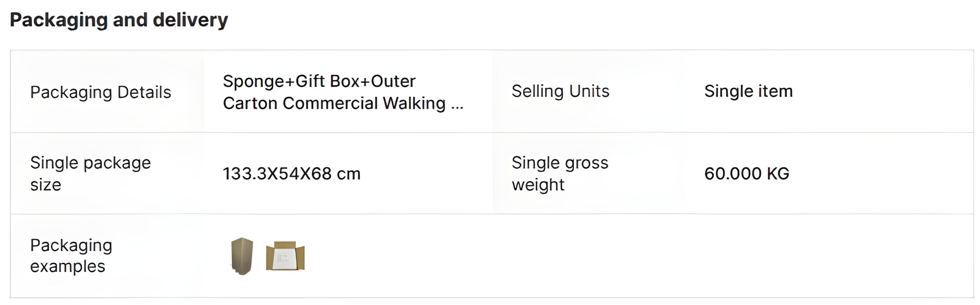980x305 pixels.
Task: Click the Selling Units label
Action: (560, 91)
